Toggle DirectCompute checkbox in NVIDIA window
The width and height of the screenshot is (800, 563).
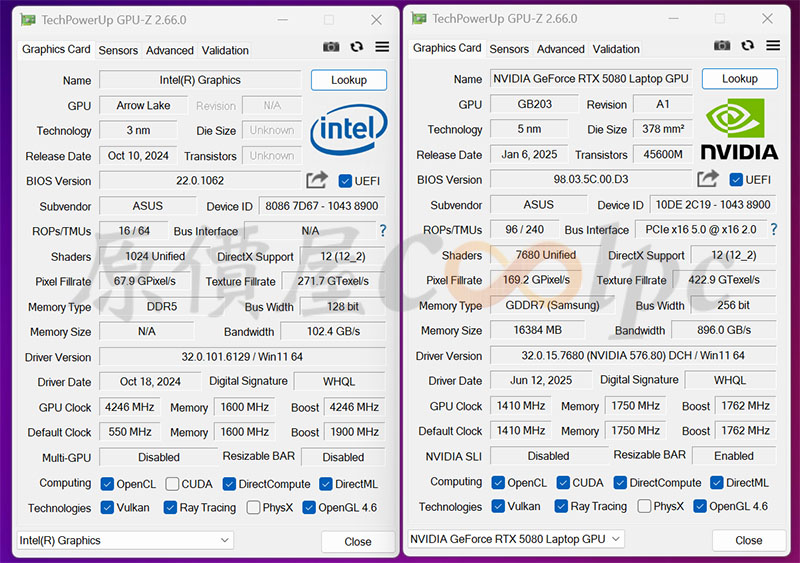point(620,482)
